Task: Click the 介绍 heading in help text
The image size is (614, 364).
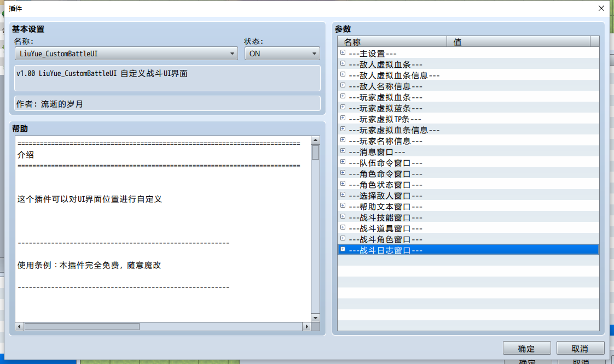Action: click(x=26, y=155)
